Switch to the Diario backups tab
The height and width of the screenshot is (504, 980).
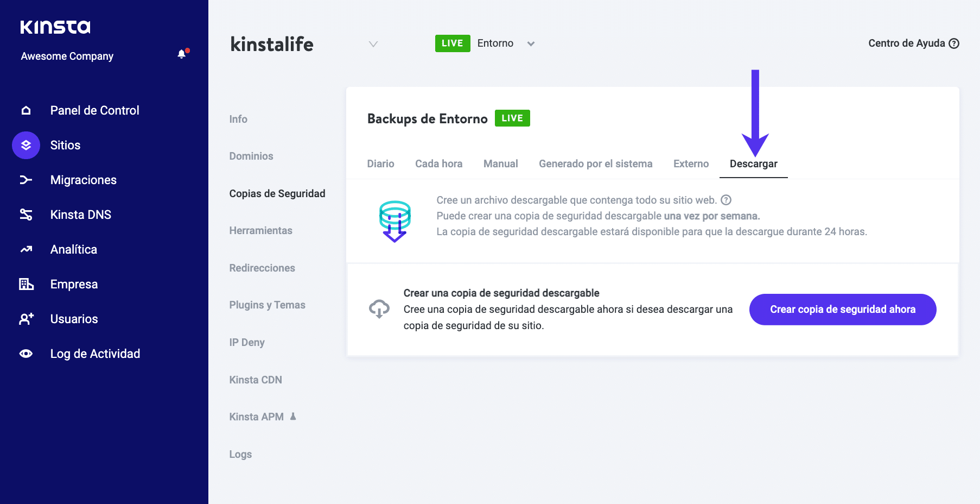tap(380, 164)
